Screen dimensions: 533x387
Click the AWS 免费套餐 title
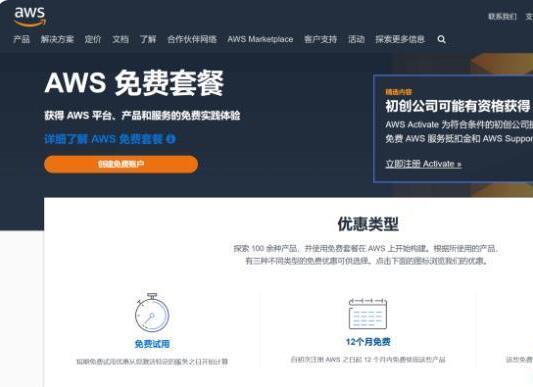pos(134,83)
